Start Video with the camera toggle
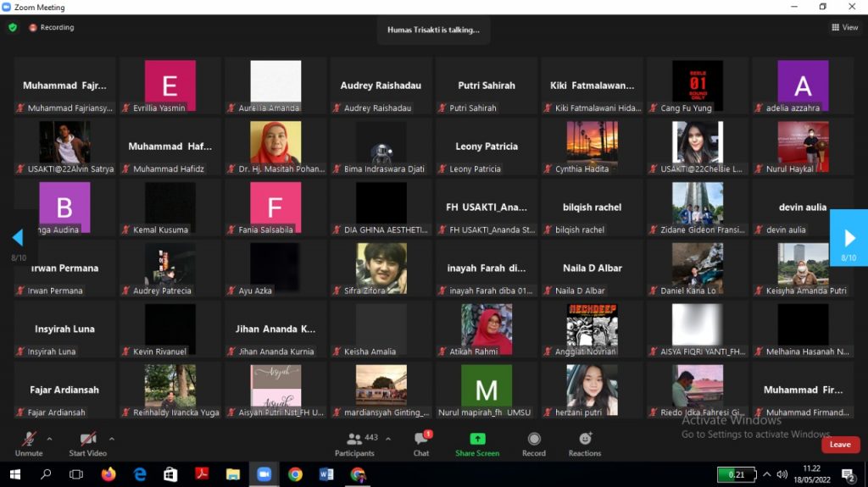The image size is (868, 487). pos(88,439)
